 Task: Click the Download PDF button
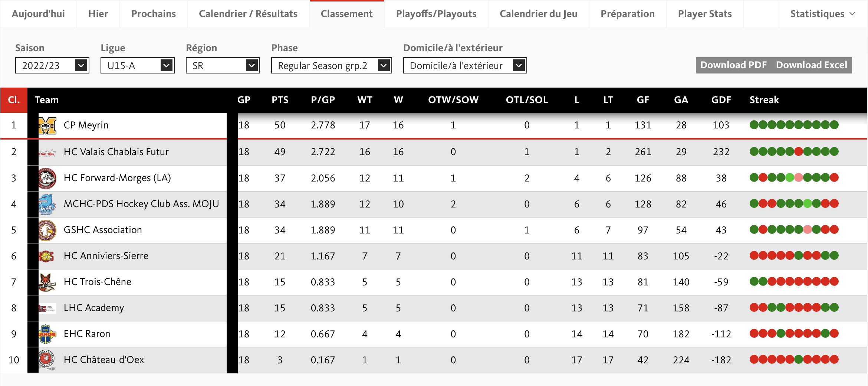click(733, 65)
